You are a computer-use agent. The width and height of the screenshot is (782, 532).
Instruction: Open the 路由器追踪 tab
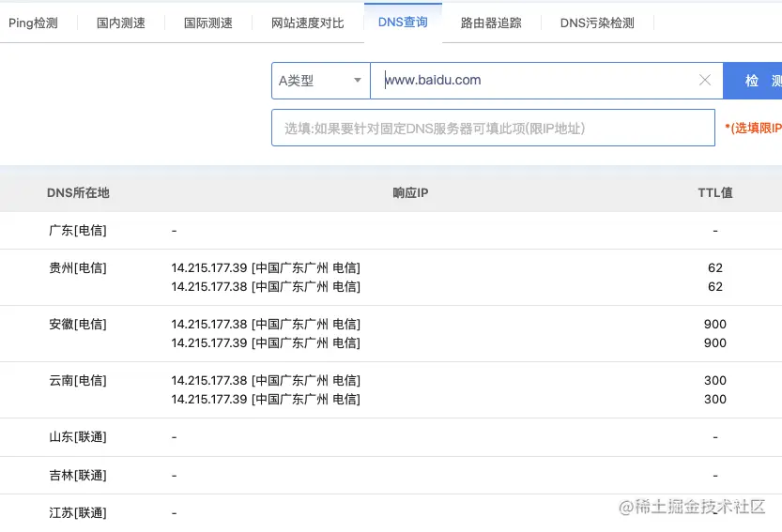[491, 23]
